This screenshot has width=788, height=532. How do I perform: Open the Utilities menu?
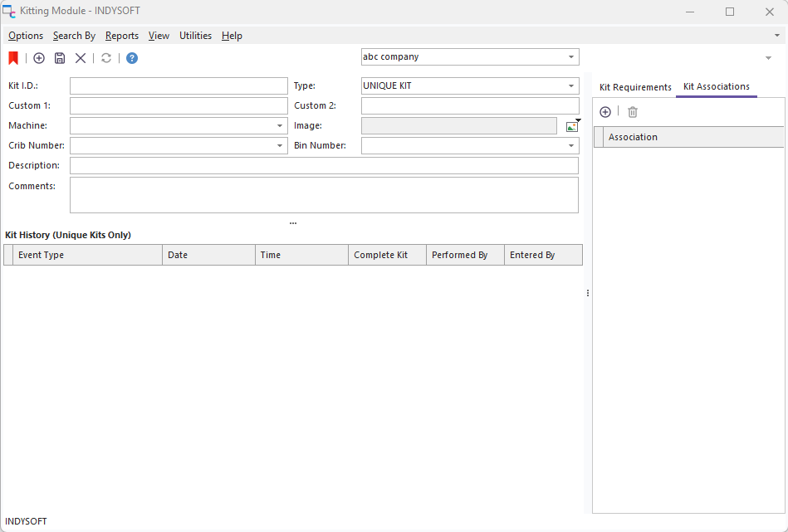point(195,36)
